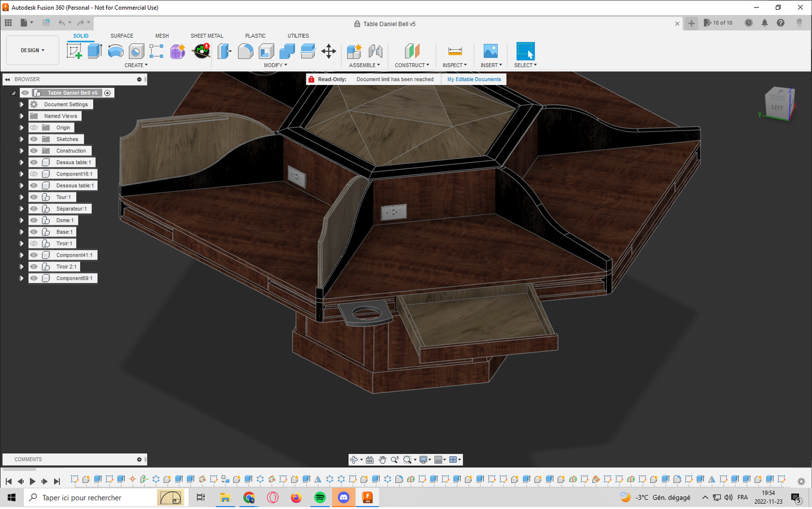Viewport: 812px width, 509px height.
Task: Expand the Base:1 tree node
Action: tap(22, 232)
